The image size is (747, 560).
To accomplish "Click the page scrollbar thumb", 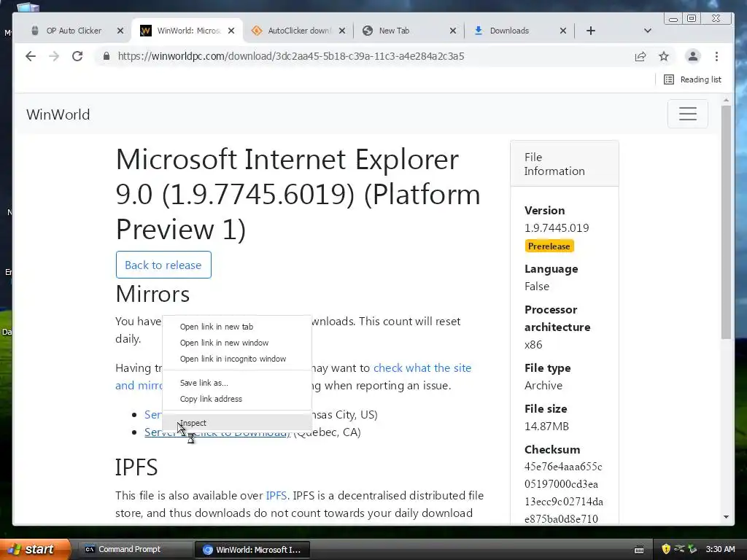I will pyautogui.click(x=726, y=222).
